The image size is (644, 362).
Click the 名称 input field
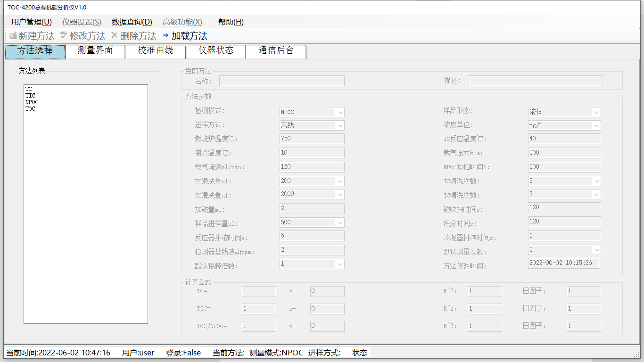(x=282, y=81)
